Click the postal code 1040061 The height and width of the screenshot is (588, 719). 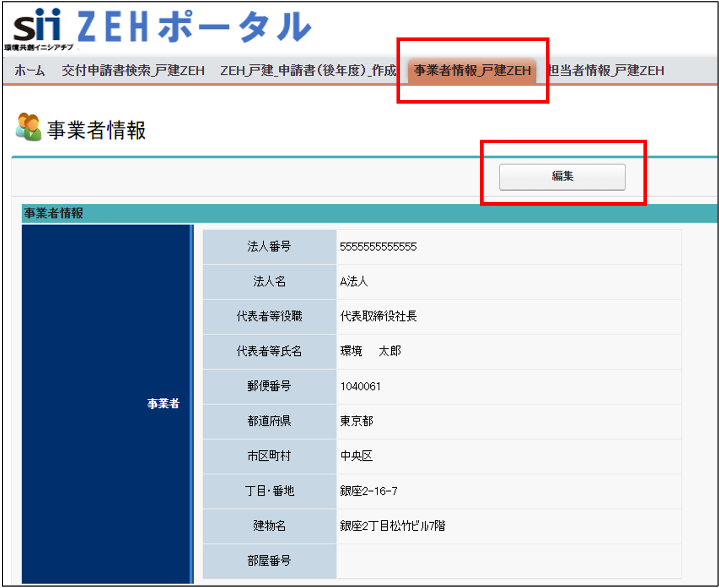click(360, 386)
